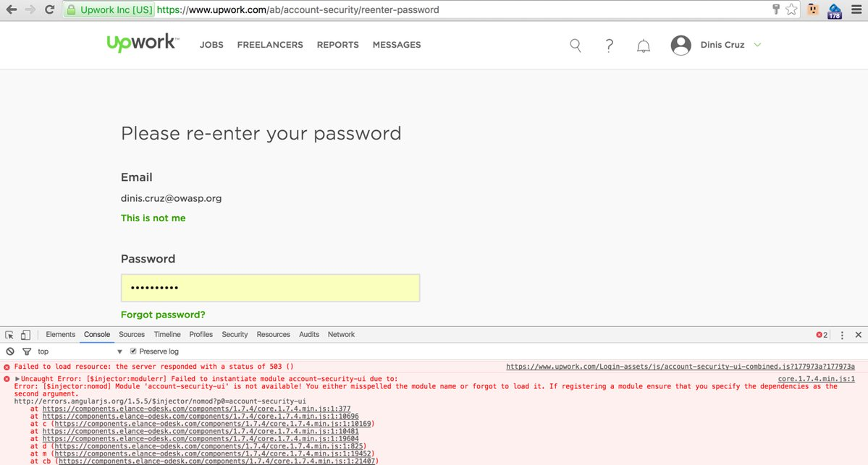Click the This is not me link
The height and width of the screenshot is (465, 868).
tap(153, 218)
